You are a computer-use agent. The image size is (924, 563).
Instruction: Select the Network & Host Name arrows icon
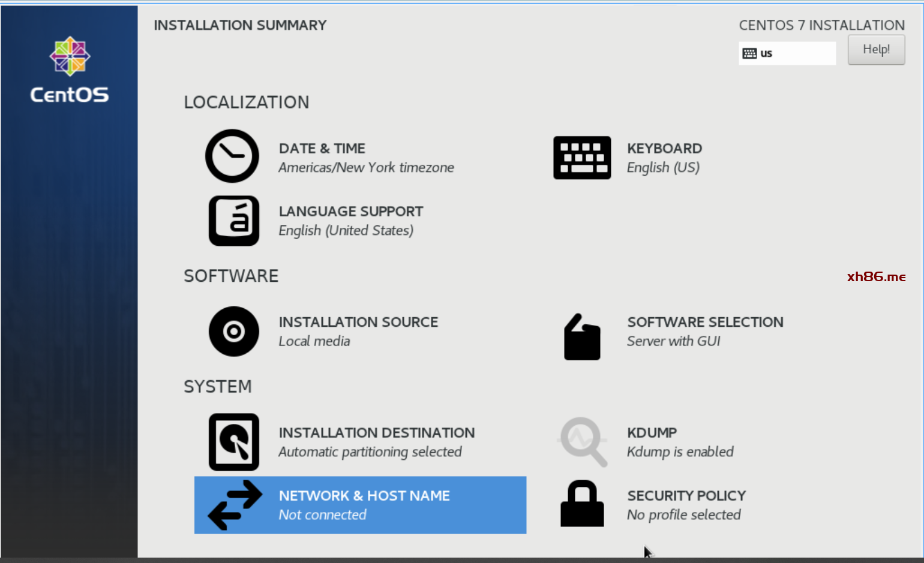coord(235,505)
